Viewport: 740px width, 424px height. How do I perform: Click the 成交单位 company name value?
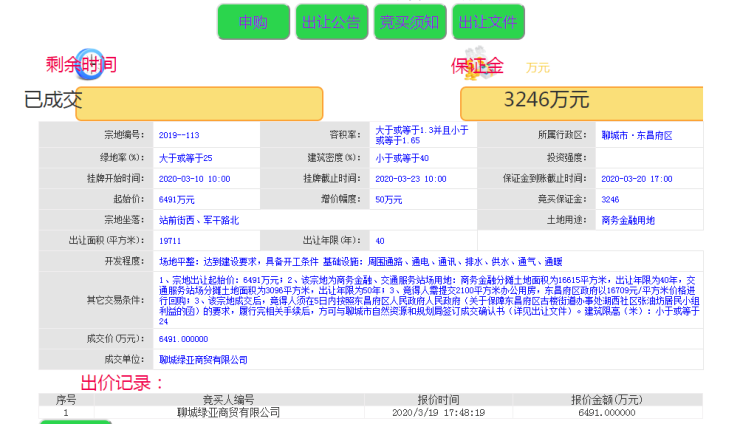click(203, 359)
